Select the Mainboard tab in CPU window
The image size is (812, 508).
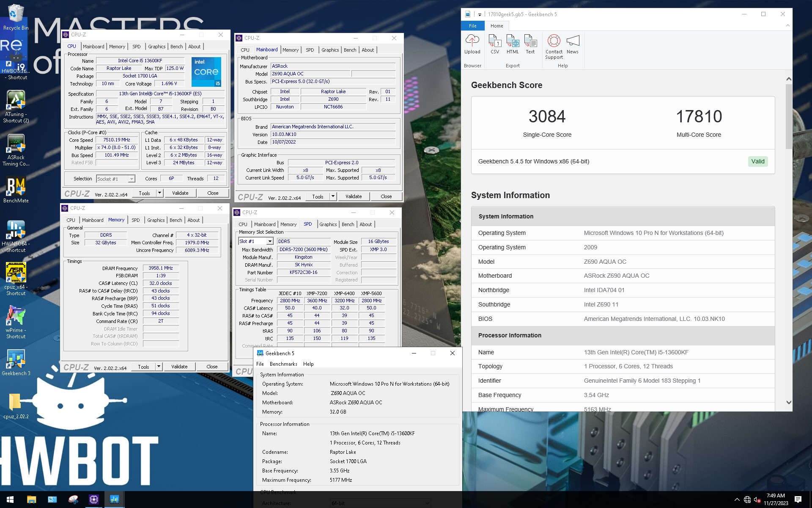point(93,47)
